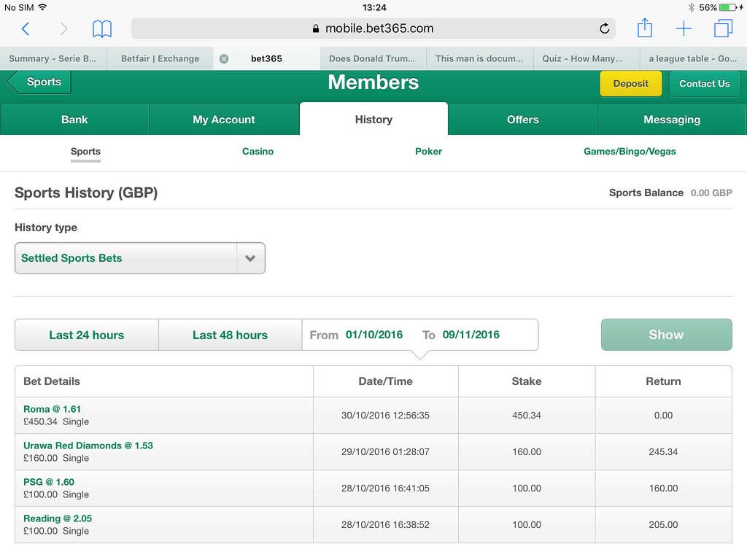Viewport: 747px width, 560px height.
Task: Tap the Bluetooth icon in status bar
Action: point(692,7)
